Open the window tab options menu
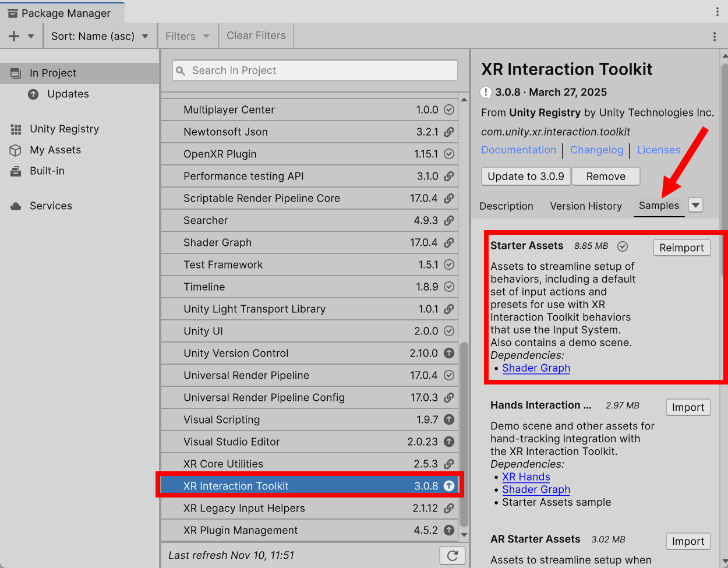 [717, 12]
